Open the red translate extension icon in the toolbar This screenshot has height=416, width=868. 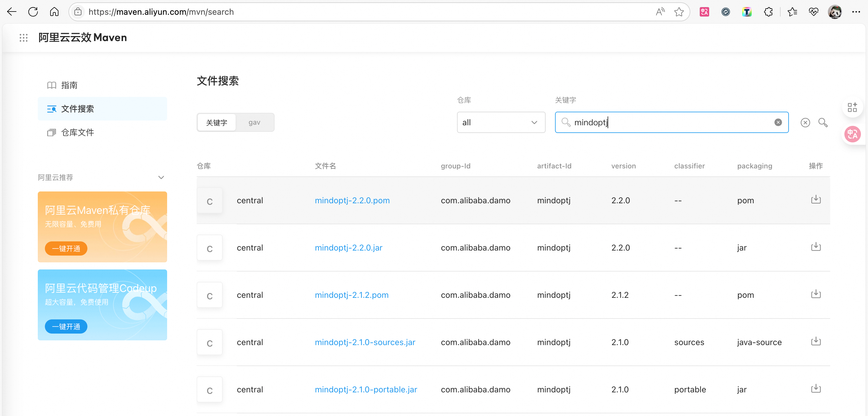(704, 12)
